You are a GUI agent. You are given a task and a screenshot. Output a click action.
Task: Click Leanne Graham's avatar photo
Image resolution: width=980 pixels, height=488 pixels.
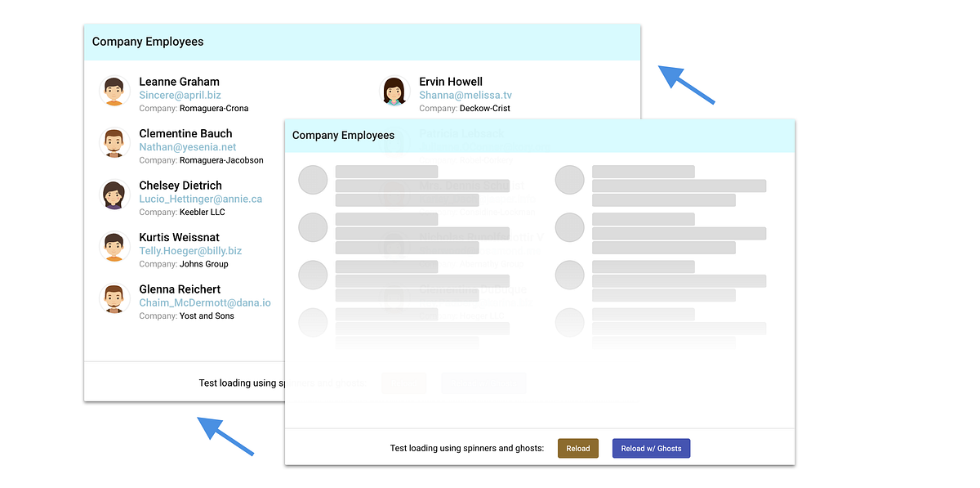point(114,91)
